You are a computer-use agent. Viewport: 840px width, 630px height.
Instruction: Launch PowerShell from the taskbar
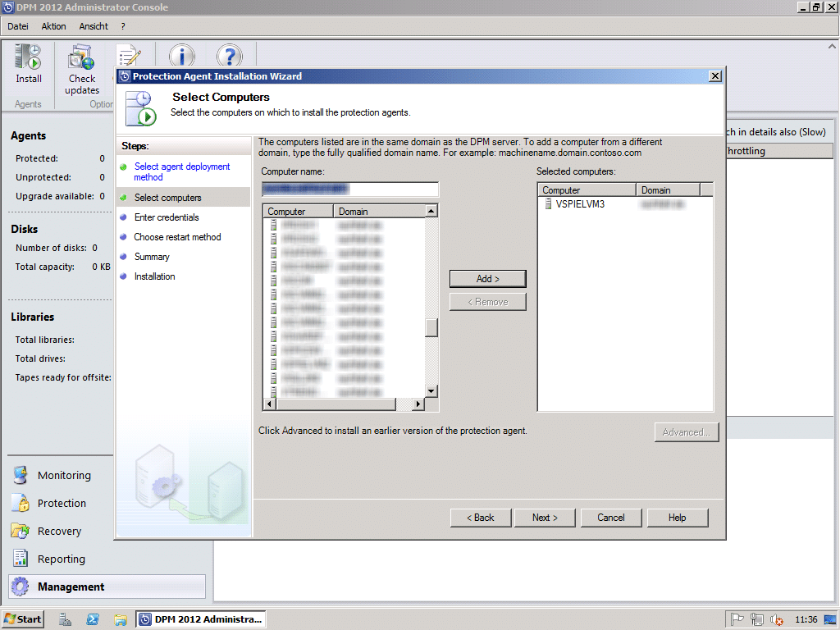93,619
